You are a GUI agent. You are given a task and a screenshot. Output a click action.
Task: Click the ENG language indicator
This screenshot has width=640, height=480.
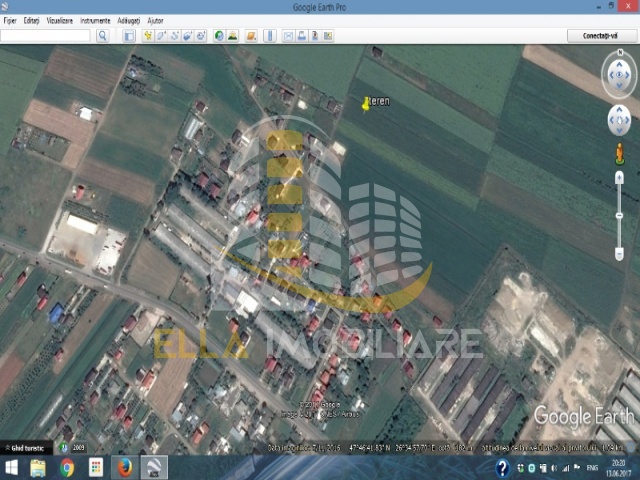592,468
